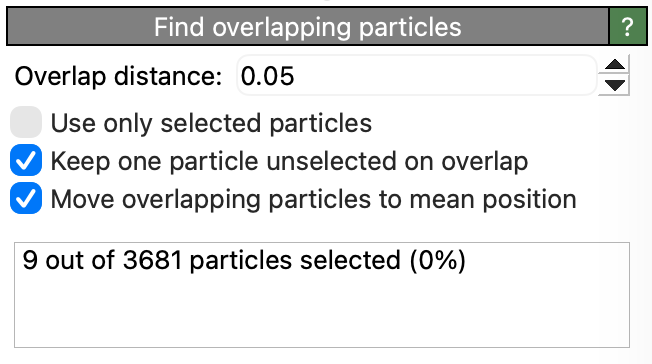This screenshot has height=364, width=652.
Task: Click the '(0%)' percentage in the status text
Action: [x=437, y=261]
